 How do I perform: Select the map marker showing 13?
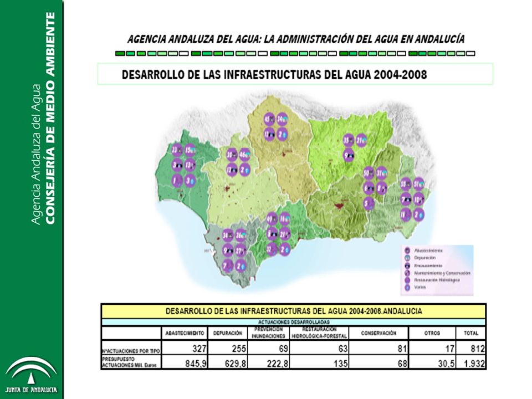tap(190, 165)
